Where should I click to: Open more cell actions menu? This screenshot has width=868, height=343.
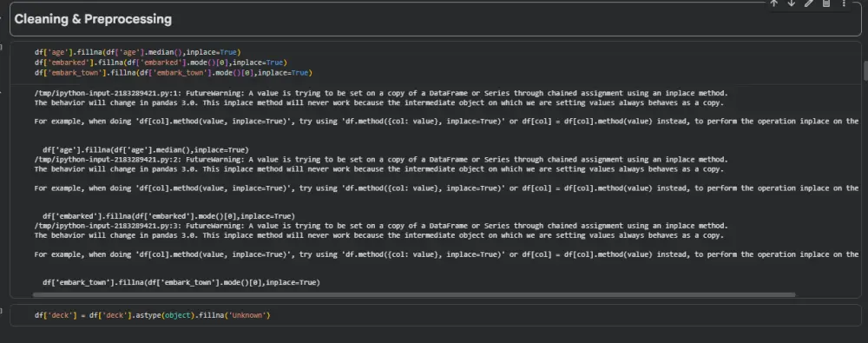pyautogui.click(x=844, y=3)
